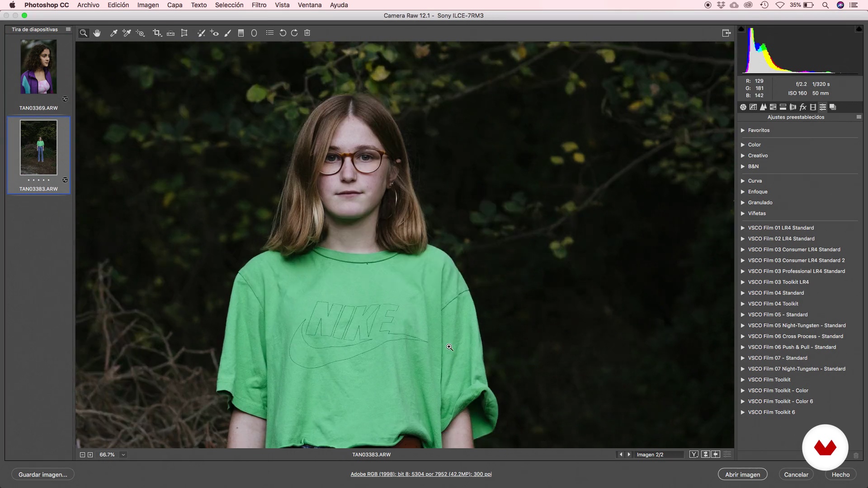Expand the Creativo preset group
This screenshot has height=488, width=868.
[x=743, y=155]
